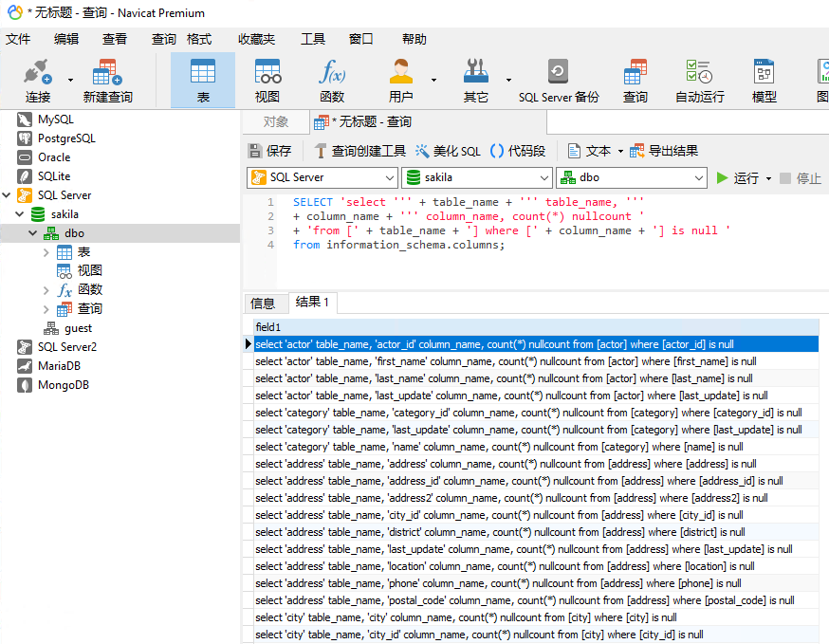829x644 pixels.
Task: Switch to the 对象 (Objects) tab
Action: coord(275,122)
